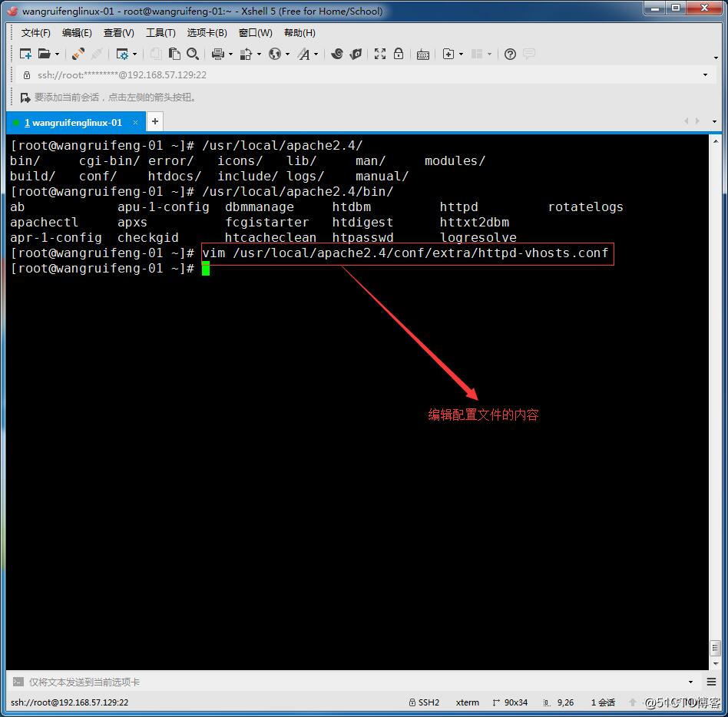Click the New session icon
The width and height of the screenshot is (728, 717).
click(25, 54)
